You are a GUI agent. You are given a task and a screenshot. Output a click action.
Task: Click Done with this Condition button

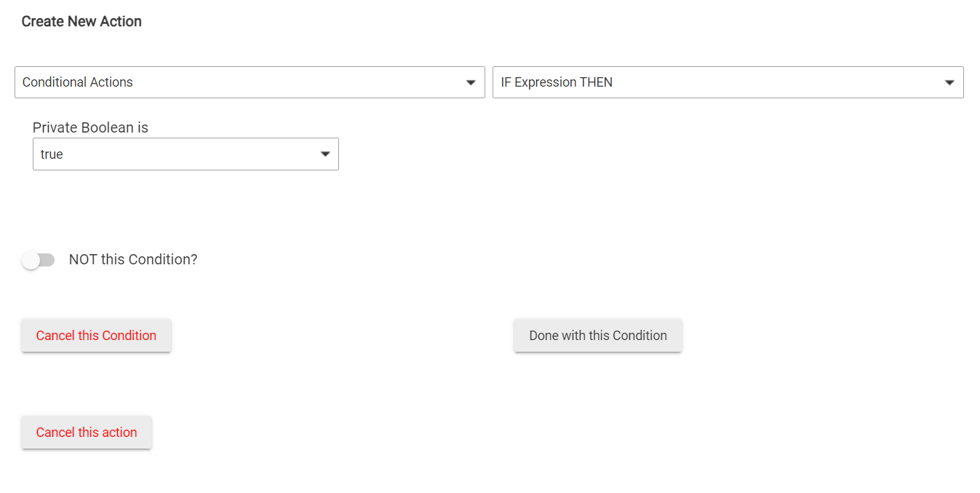point(598,336)
